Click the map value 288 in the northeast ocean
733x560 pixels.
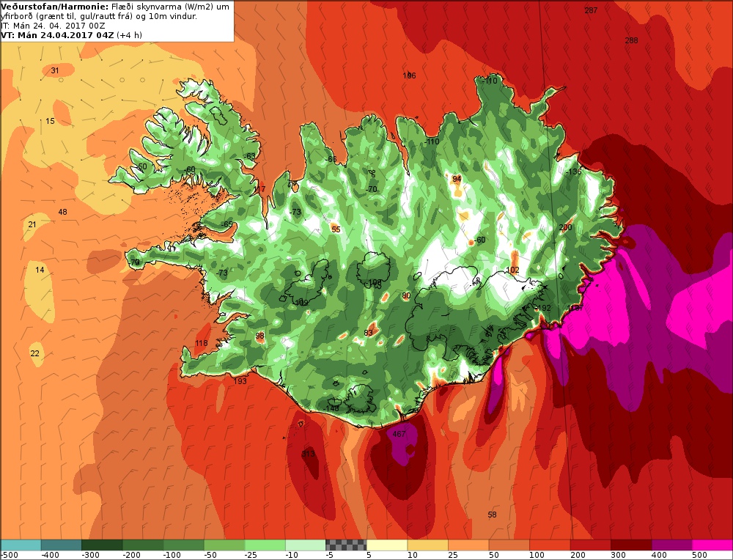[632, 40]
